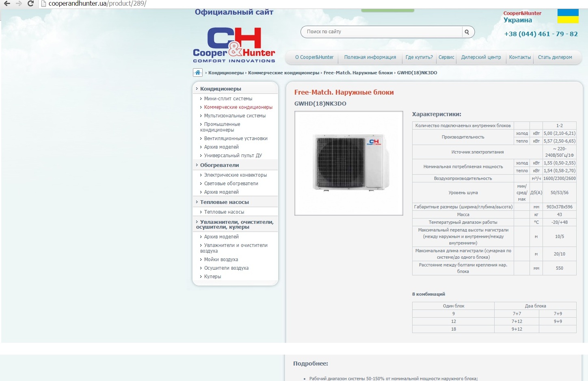Open 'Универсальный пульт ДУ' sidebar link
Image resolution: width=588 pixels, height=381 pixels.
233,156
